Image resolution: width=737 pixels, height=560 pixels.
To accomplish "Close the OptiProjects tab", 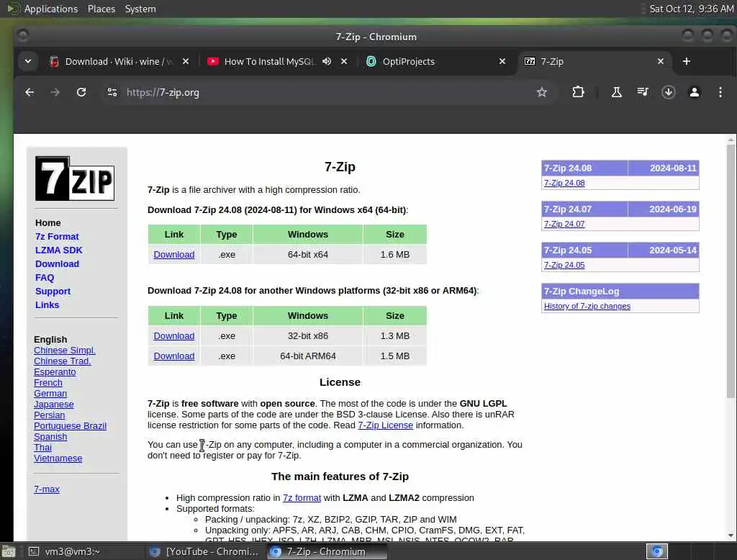I will click(502, 62).
